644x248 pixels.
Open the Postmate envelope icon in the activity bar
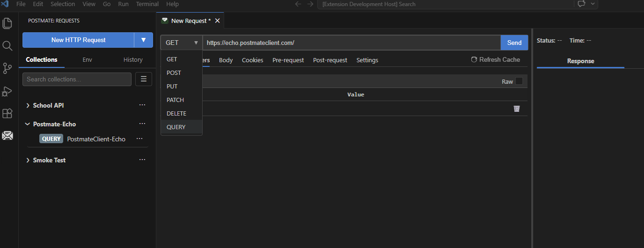(x=7, y=136)
